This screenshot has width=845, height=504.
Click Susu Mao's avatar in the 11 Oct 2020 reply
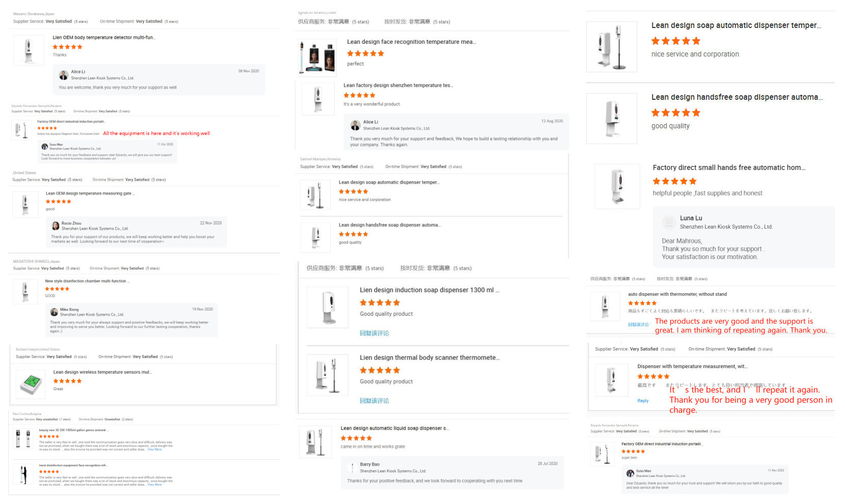[45, 147]
